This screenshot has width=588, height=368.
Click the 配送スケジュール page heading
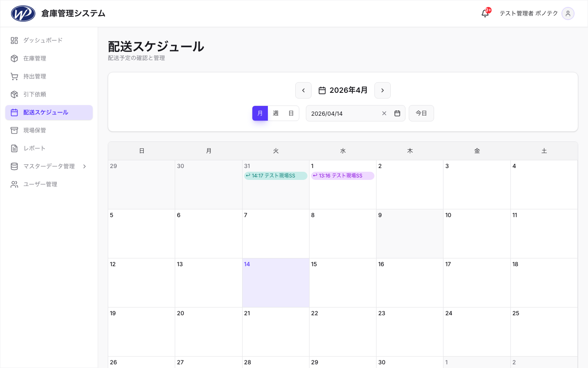coord(156,47)
